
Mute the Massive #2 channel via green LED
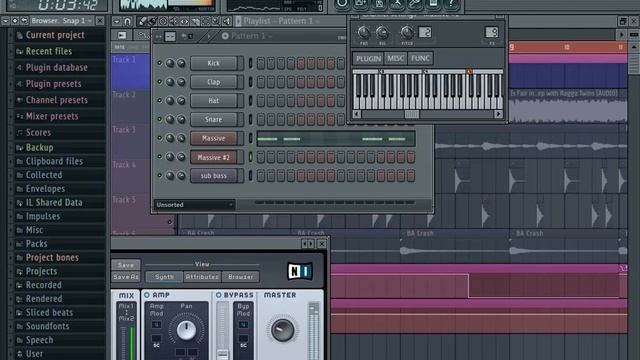159,157
